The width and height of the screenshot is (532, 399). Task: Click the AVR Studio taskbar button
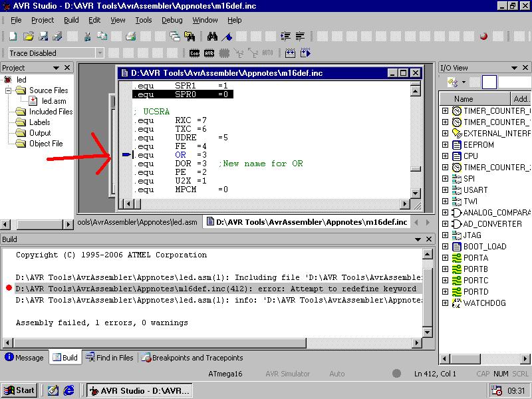140,390
